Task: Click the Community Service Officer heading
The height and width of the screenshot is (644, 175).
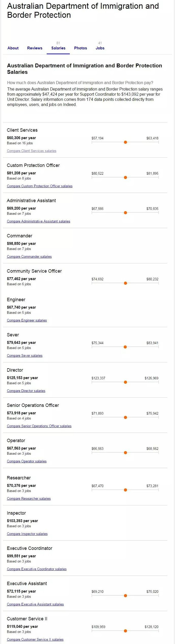Action: 34,271
